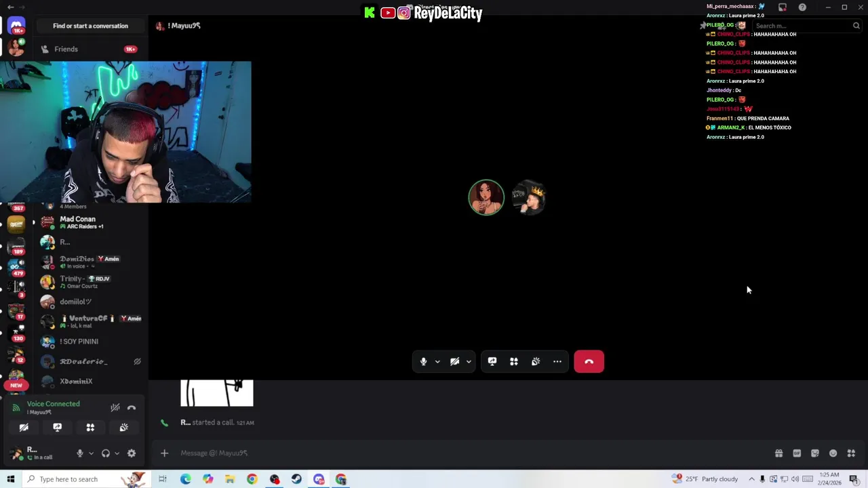
Task: Click the message input field
Action: pyautogui.click(x=475, y=453)
